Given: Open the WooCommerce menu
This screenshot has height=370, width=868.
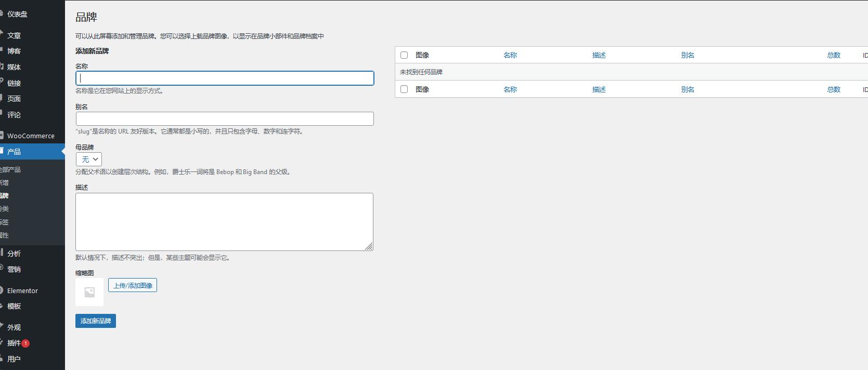Looking at the screenshot, I should (x=31, y=136).
